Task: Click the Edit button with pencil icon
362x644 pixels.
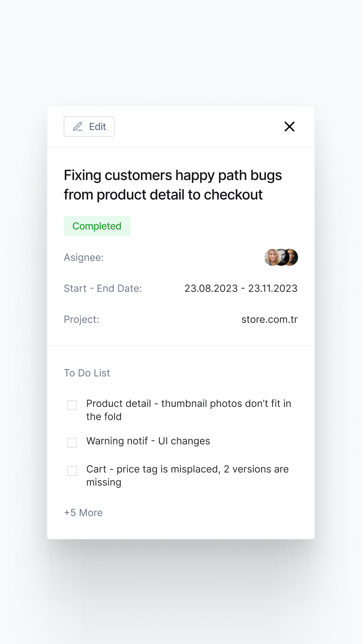Action: (x=89, y=126)
